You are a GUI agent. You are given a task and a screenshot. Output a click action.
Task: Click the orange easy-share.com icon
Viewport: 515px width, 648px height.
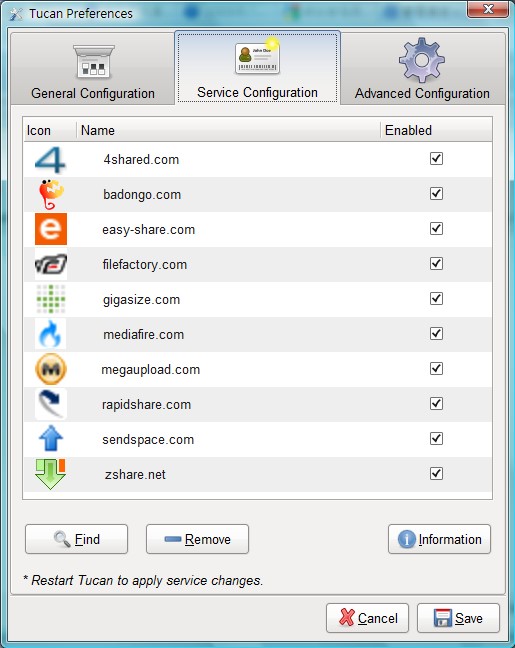(51, 229)
